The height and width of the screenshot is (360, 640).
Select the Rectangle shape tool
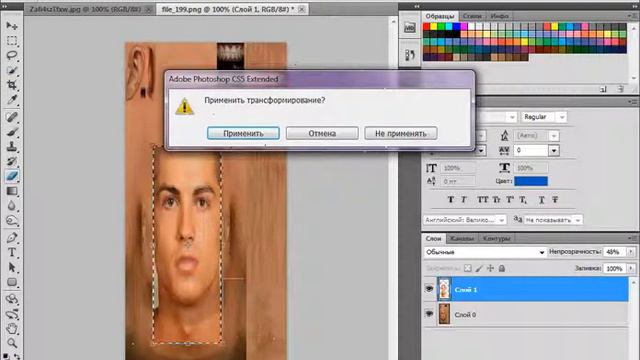pos(11,282)
